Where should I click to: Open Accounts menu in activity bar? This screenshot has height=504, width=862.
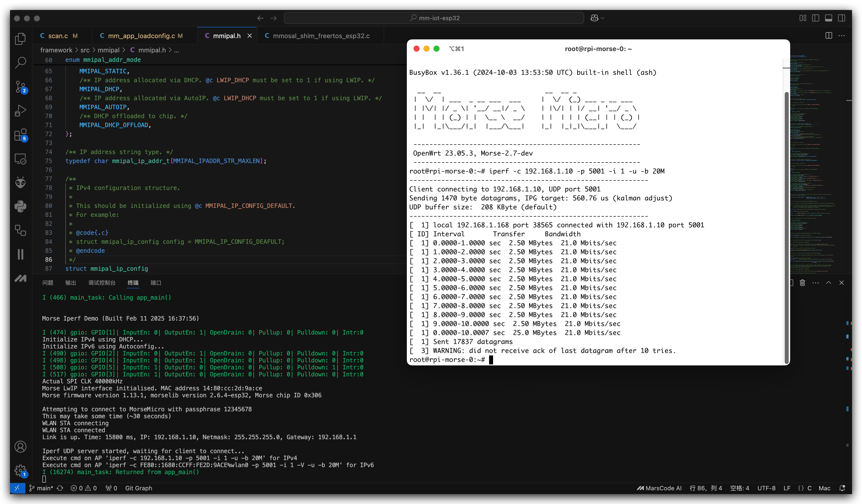[x=20, y=447]
